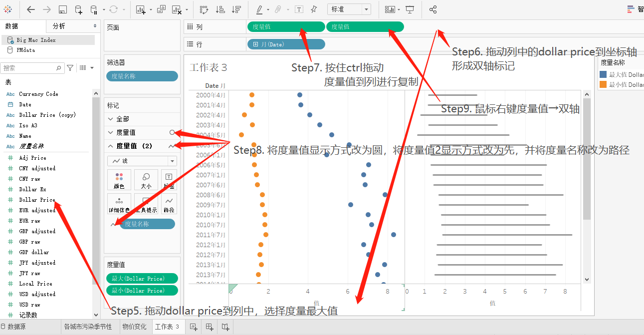The height and width of the screenshot is (335, 644).
Task: Save the workbook with the floppy icon
Action: [63, 9]
